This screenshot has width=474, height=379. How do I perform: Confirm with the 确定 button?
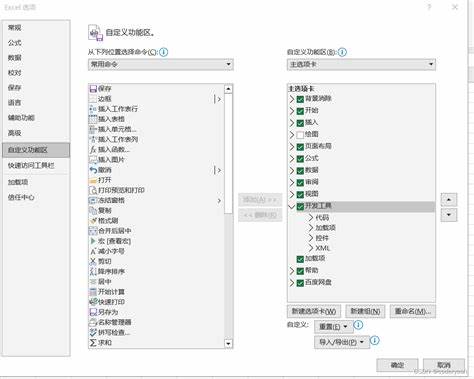click(x=397, y=365)
